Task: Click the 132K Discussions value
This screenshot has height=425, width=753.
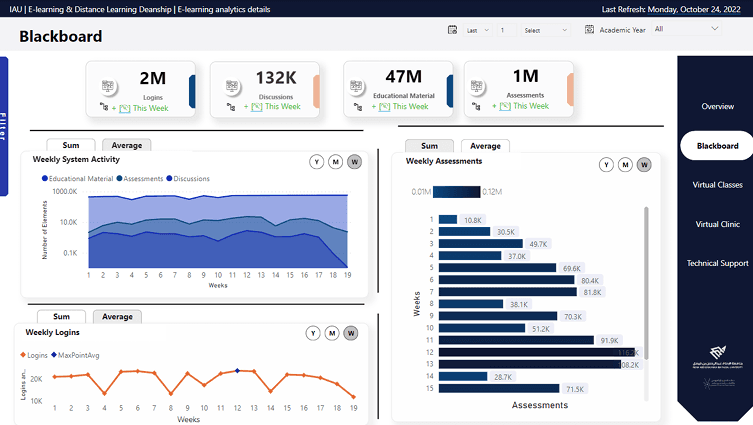Action: [x=276, y=77]
